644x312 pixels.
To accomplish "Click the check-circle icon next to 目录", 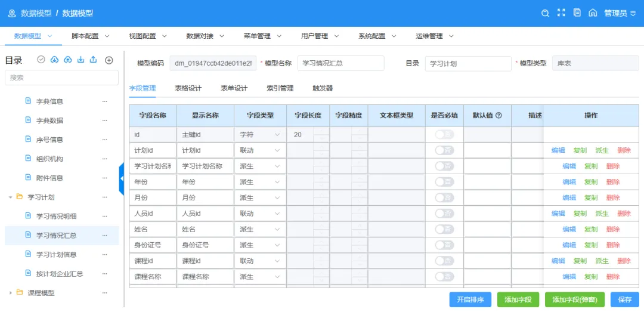I will [41, 60].
